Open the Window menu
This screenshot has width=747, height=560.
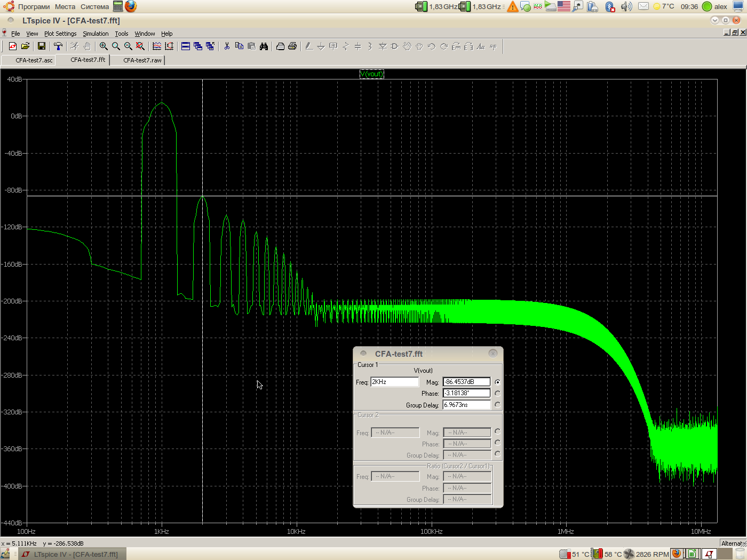point(145,34)
